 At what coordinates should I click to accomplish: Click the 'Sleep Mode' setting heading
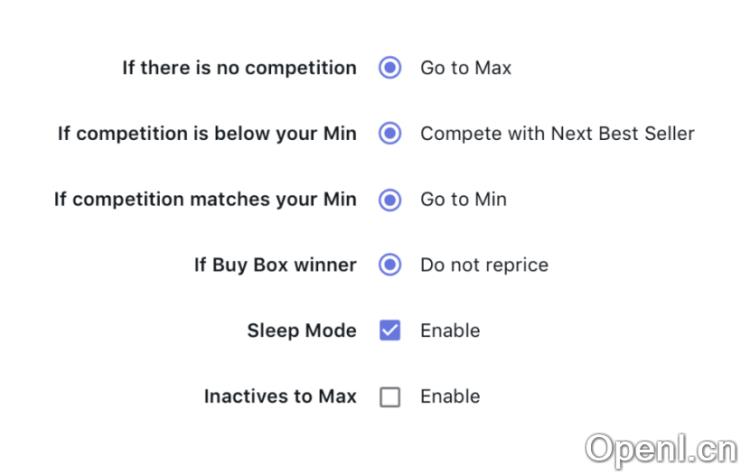pyautogui.click(x=302, y=331)
